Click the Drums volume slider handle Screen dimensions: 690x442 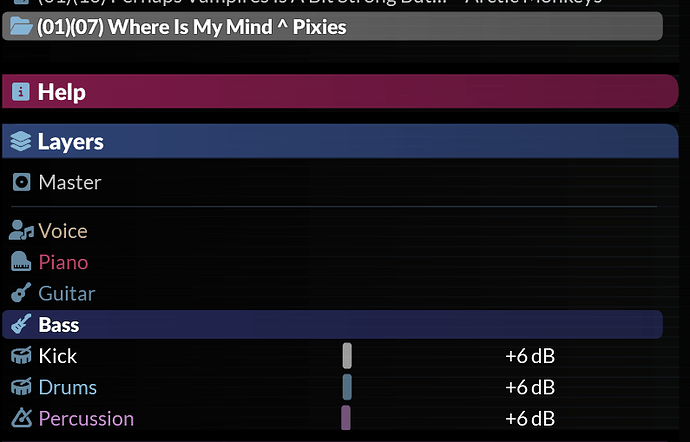(x=347, y=387)
